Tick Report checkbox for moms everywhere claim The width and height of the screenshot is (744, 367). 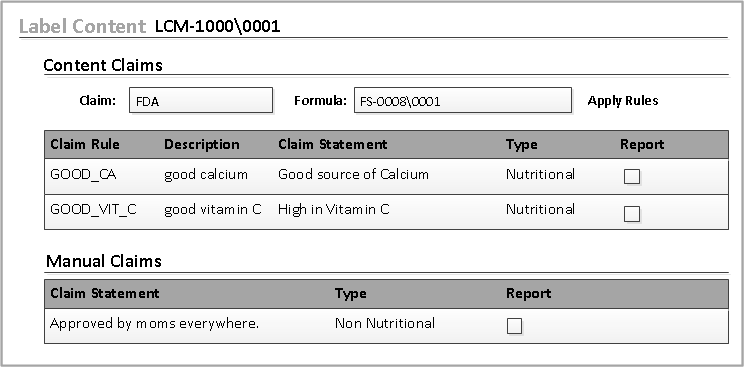[x=514, y=326]
